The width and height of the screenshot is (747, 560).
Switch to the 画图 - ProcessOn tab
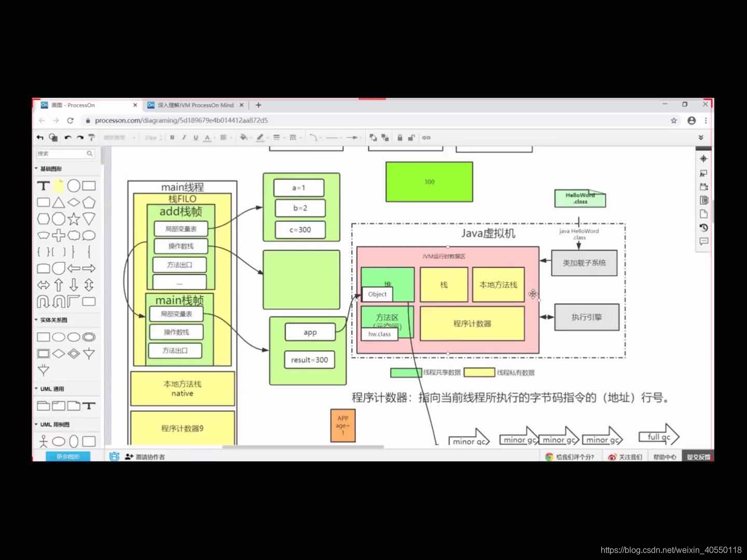click(89, 105)
